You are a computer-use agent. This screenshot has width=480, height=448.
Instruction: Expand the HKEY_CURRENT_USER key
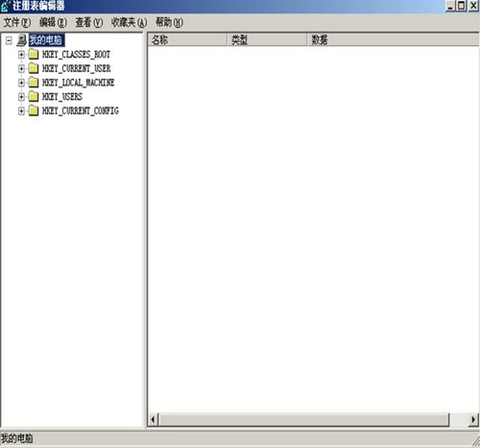pyautogui.click(x=21, y=68)
